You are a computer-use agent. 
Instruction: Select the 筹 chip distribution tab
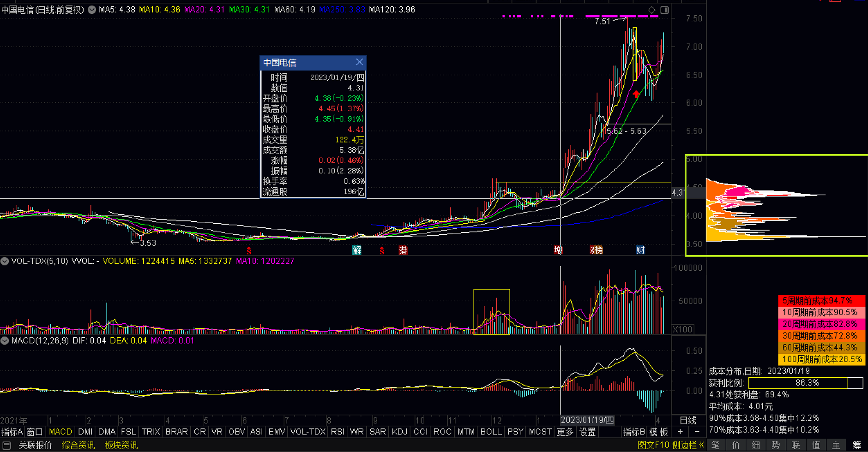pyautogui.click(x=856, y=445)
